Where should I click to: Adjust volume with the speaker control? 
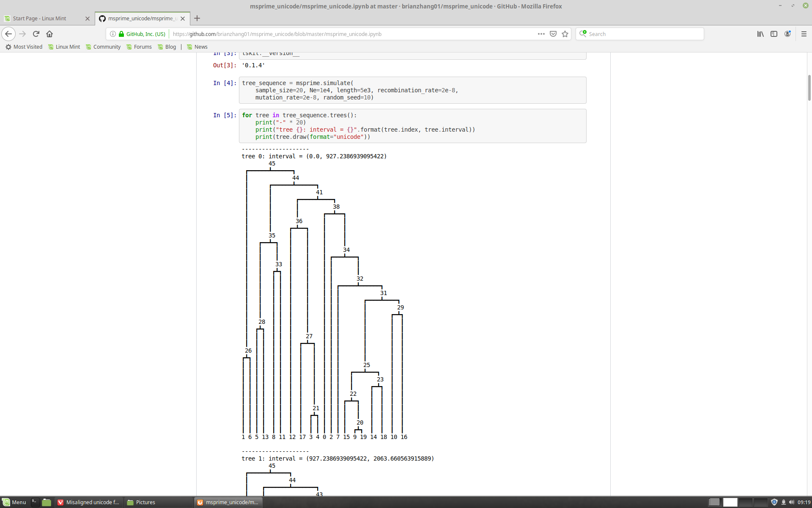pyautogui.click(x=792, y=502)
